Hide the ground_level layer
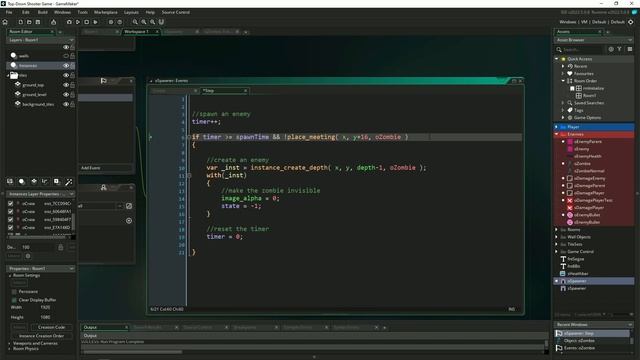640x360 pixels. (66, 95)
